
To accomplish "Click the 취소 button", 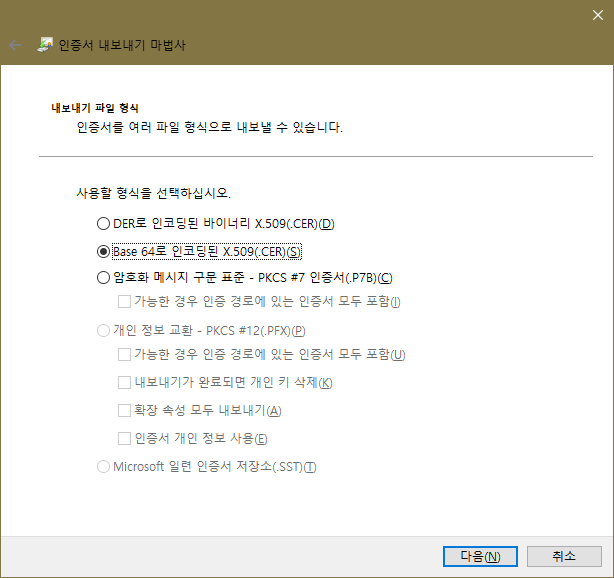I will point(564,556).
